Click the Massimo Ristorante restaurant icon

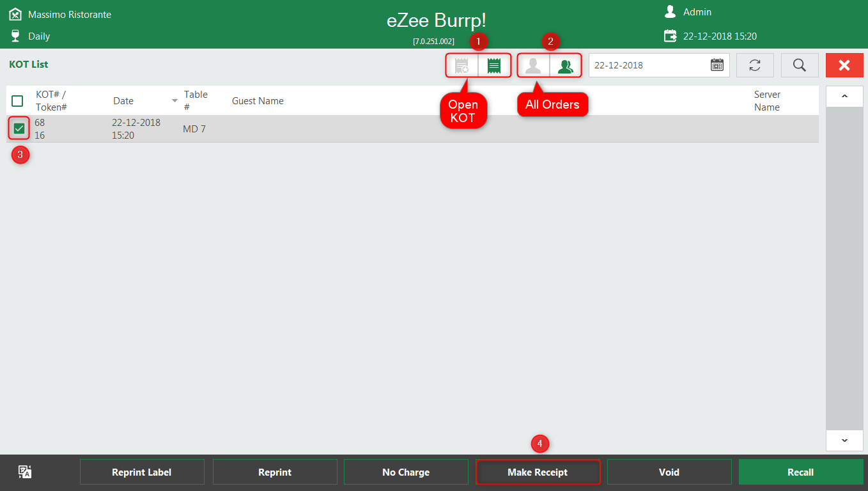tap(15, 14)
